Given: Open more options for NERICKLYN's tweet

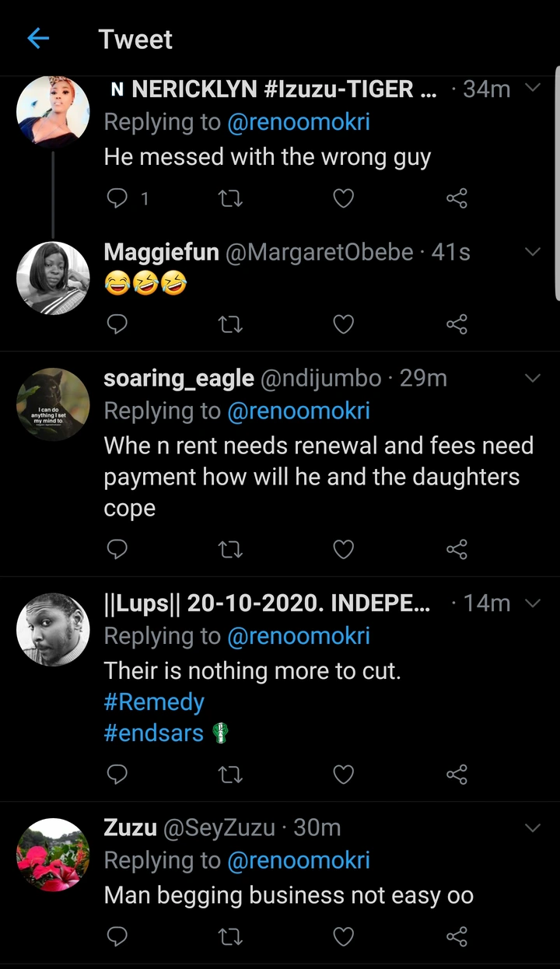Looking at the screenshot, I should point(533,88).
